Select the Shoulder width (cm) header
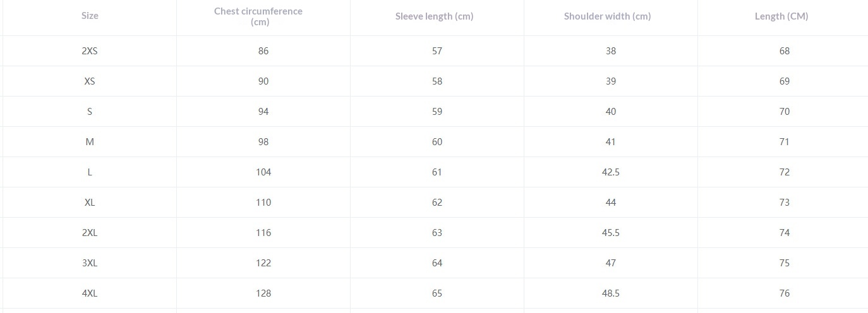868x313 pixels. point(607,16)
